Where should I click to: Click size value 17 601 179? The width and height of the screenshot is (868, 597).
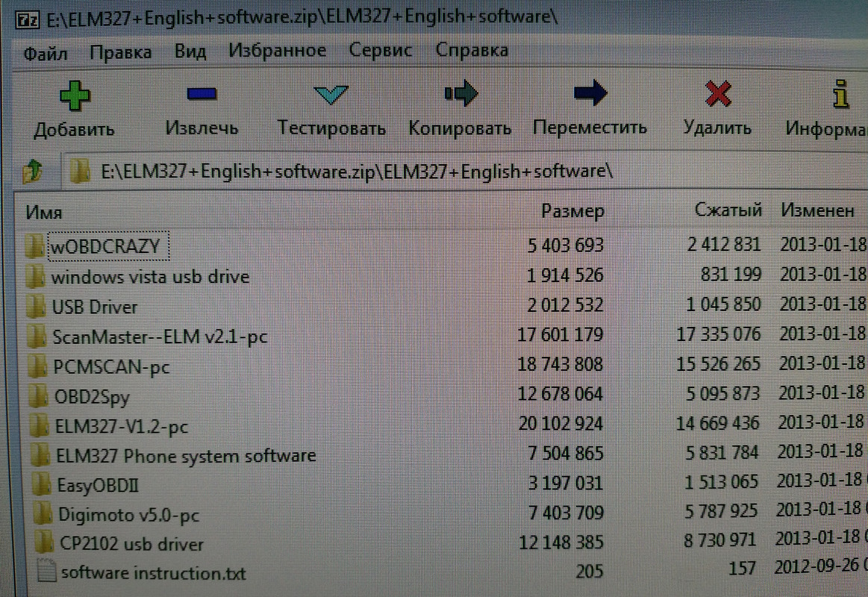pyautogui.click(x=561, y=334)
